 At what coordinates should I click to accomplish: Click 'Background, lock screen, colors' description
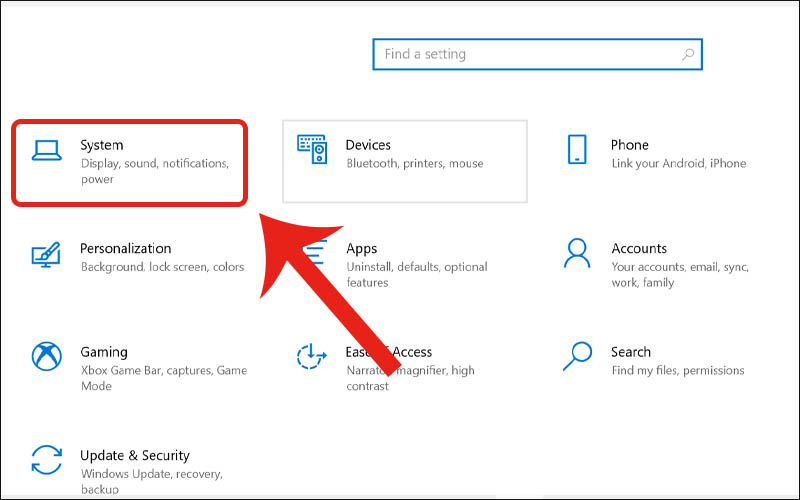point(162,267)
